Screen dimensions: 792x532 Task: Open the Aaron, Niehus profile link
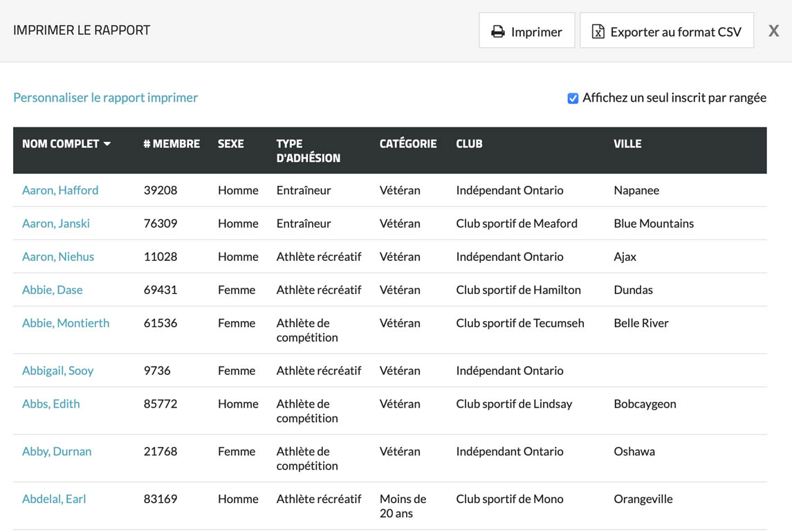[58, 257]
